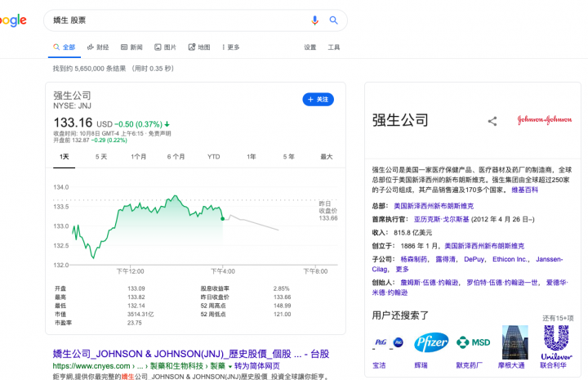Select the 最大 chart range
588x380 pixels.
tap(326, 156)
